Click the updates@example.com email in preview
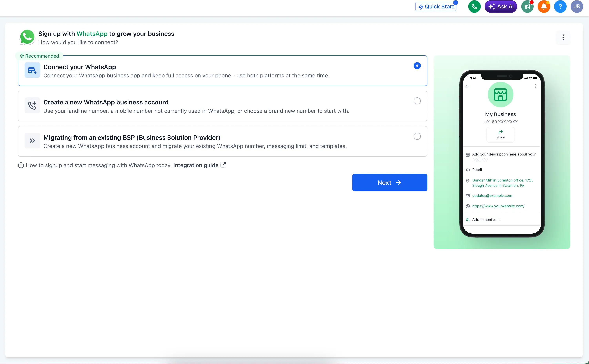589x364 pixels. 492,195
